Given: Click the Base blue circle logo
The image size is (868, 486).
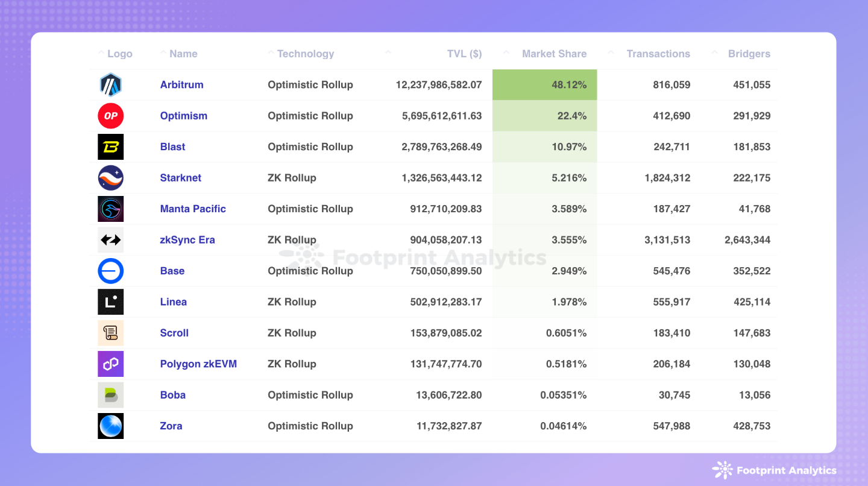Looking at the screenshot, I should [110, 271].
